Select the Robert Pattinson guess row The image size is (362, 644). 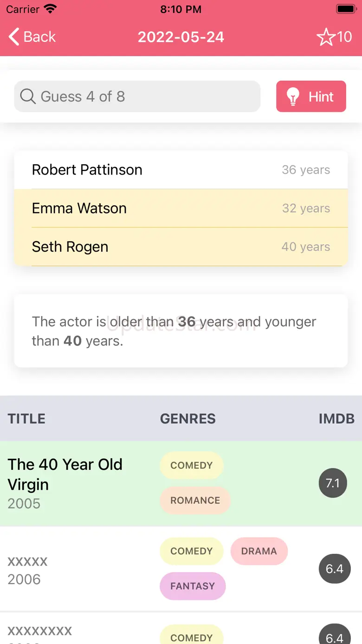(x=181, y=170)
